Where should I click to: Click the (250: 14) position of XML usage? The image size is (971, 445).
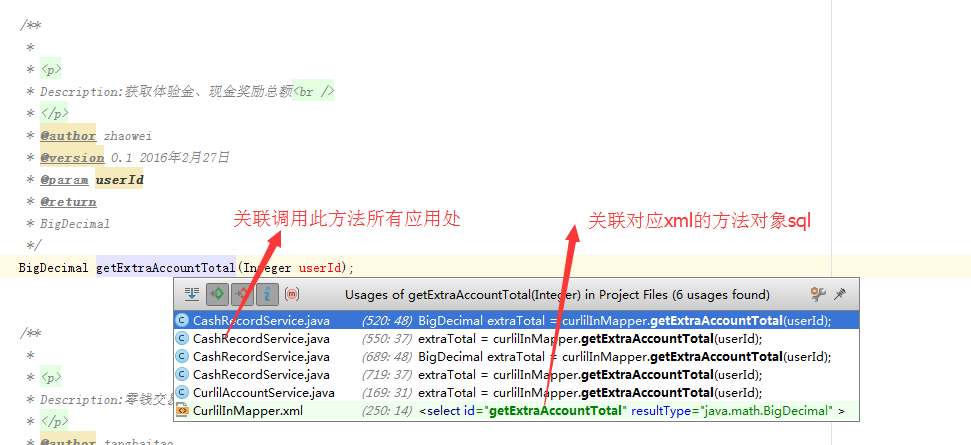pos(387,410)
